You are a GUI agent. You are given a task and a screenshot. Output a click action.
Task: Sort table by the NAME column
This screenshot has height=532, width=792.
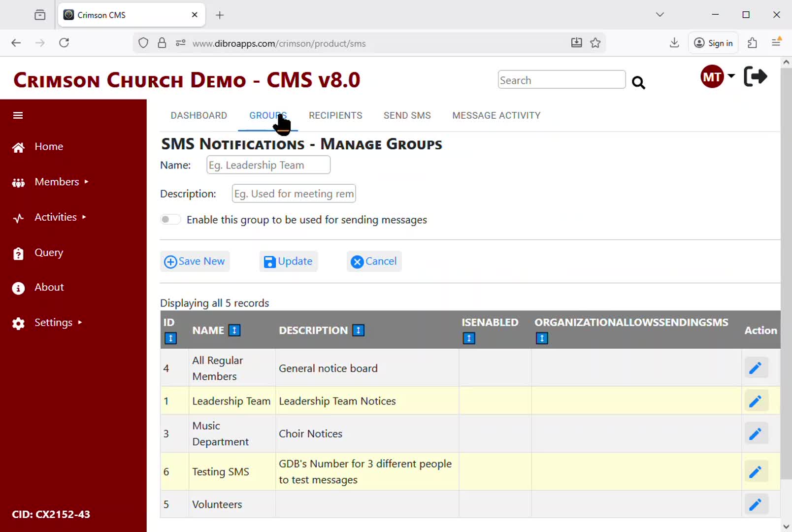tap(234, 331)
